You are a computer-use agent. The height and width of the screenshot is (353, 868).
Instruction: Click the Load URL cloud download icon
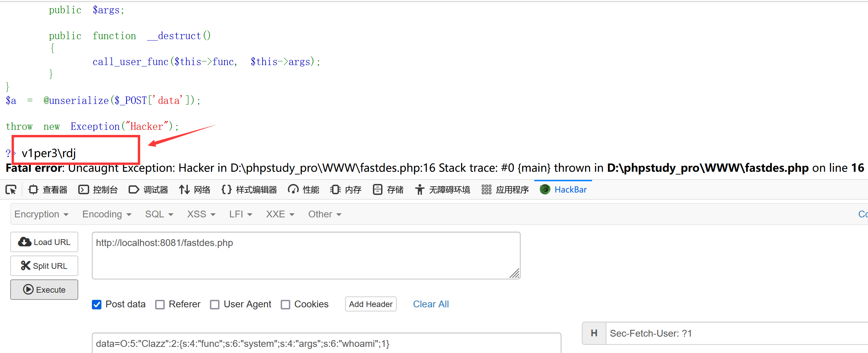pyautogui.click(x=24, y=242)
